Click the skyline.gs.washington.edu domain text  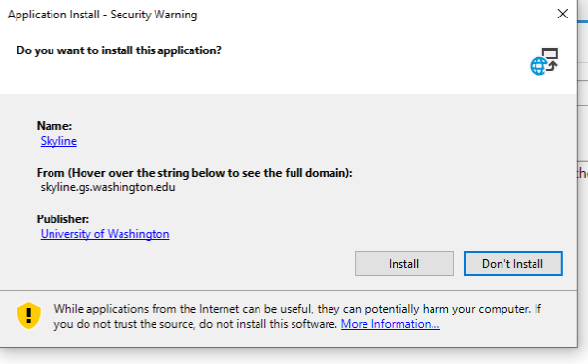pyautogui.click(x=108, y=187)
